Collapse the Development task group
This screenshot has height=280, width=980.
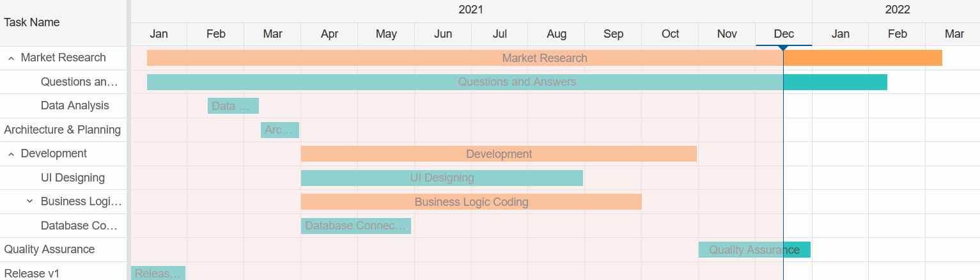[12, 154]
